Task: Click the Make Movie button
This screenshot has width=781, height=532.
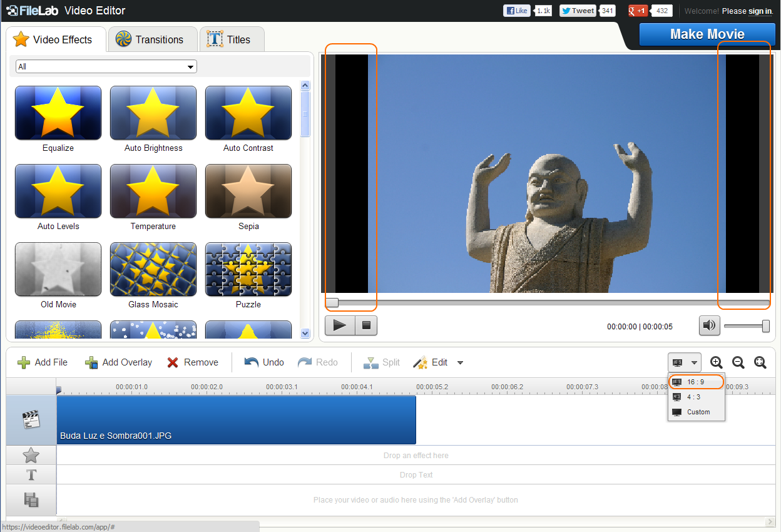Action: 707,34
